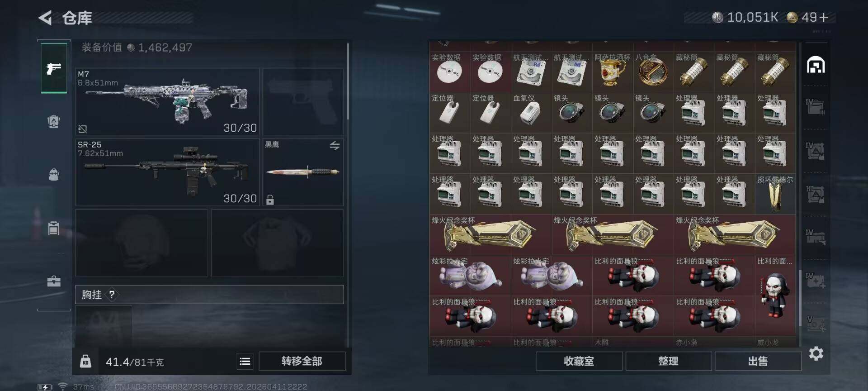The image size is (868, 391).
Task: Open the armor vest tab in left sidebar
Action: (54, 122)
